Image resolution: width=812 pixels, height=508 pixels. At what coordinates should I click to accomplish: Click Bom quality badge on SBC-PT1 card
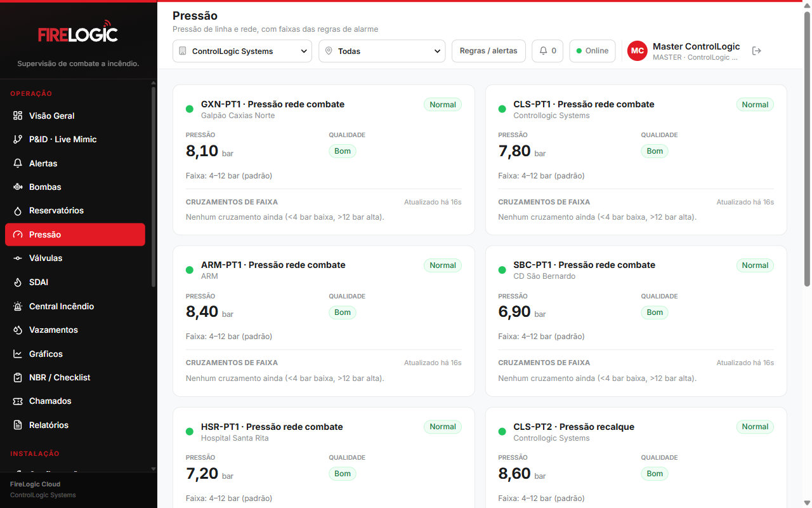coord(655,312)
